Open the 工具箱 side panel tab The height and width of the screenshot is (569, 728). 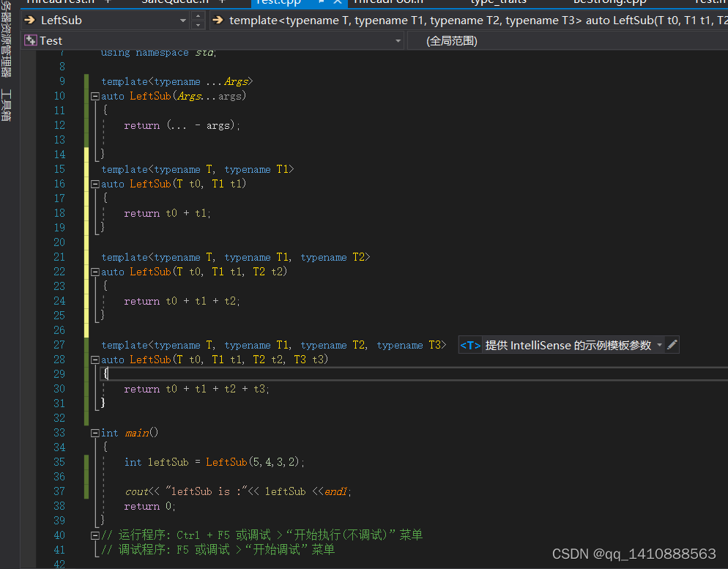click(x=6, y=105)
